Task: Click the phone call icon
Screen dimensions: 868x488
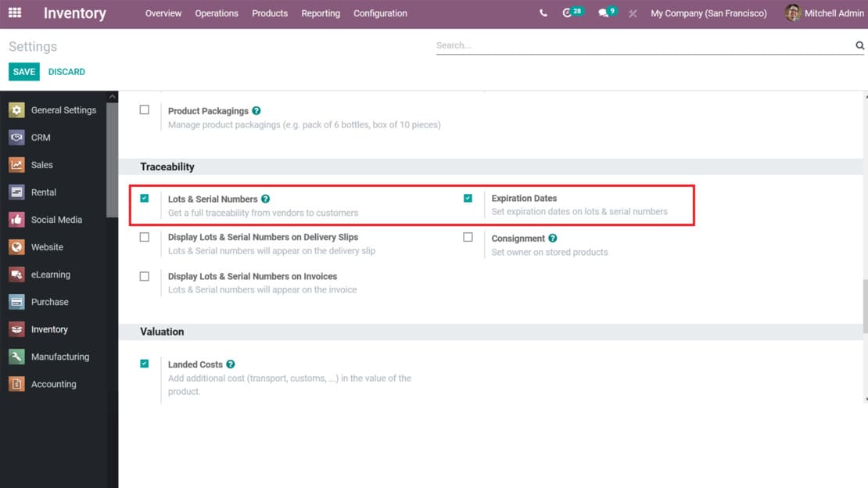Action: 543,13
